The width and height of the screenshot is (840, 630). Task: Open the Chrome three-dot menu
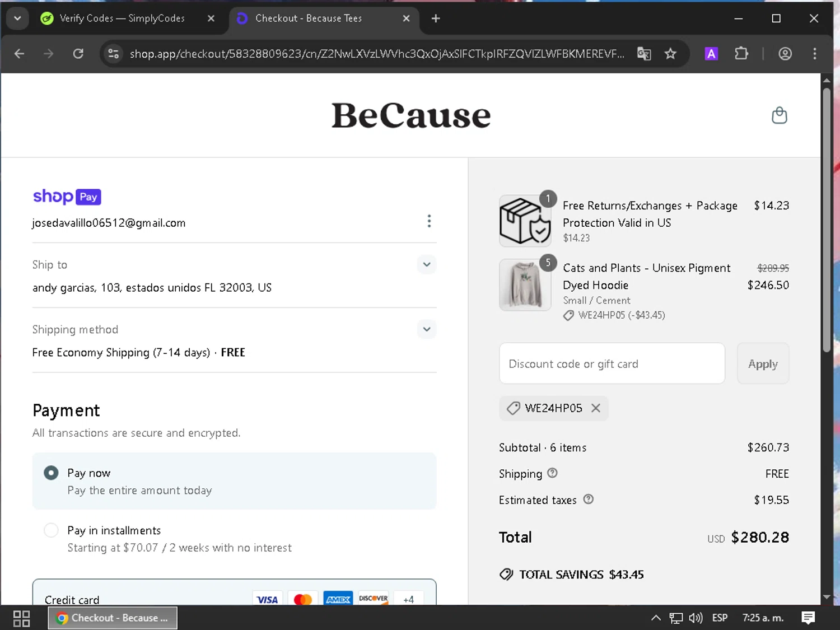click(815, 54)
